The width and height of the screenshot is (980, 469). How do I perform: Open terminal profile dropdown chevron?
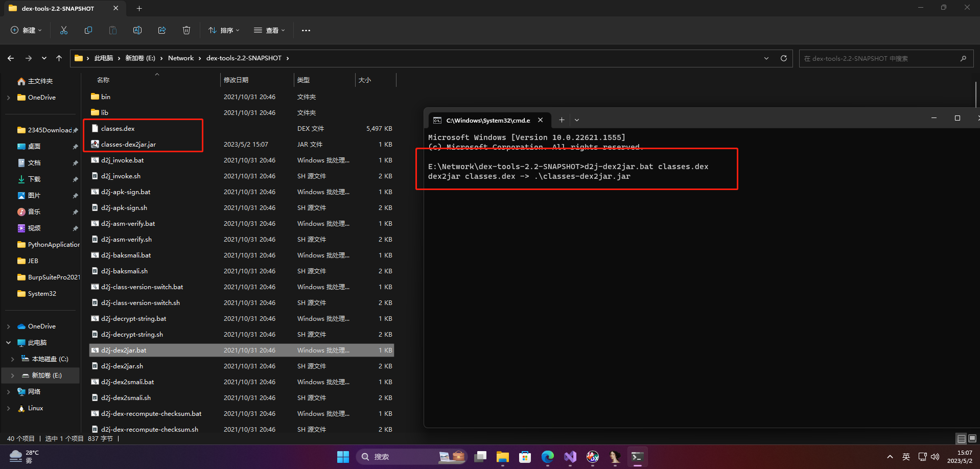click(x=577, y=120)
